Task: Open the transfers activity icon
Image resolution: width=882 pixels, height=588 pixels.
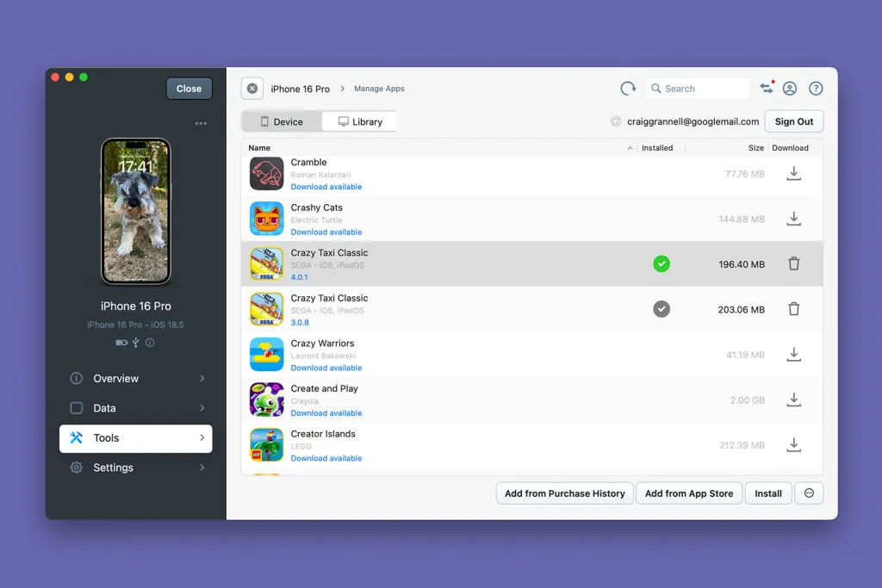Action: pos(766,89)
